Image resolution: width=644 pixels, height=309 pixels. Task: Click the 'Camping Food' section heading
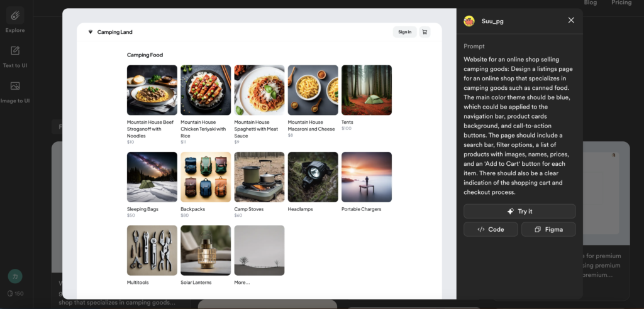[x=145, y=55]
